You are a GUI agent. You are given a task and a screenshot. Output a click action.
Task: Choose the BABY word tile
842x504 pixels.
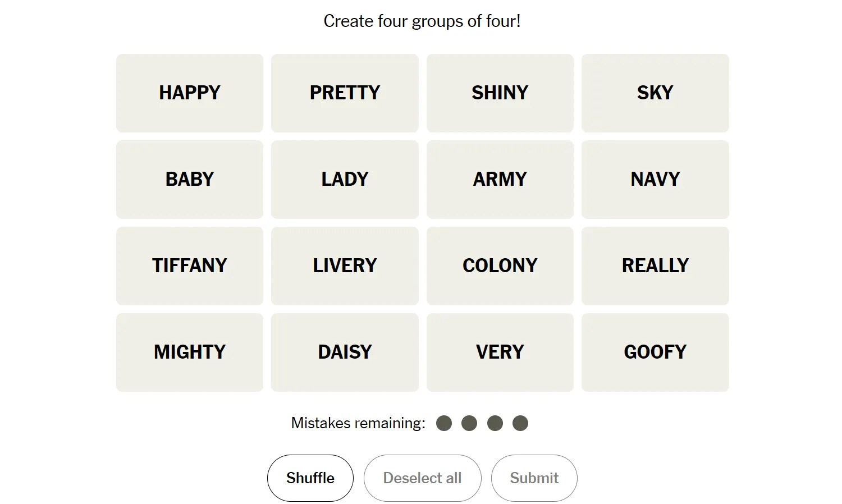pyautogui.click(x=190, y=180)
